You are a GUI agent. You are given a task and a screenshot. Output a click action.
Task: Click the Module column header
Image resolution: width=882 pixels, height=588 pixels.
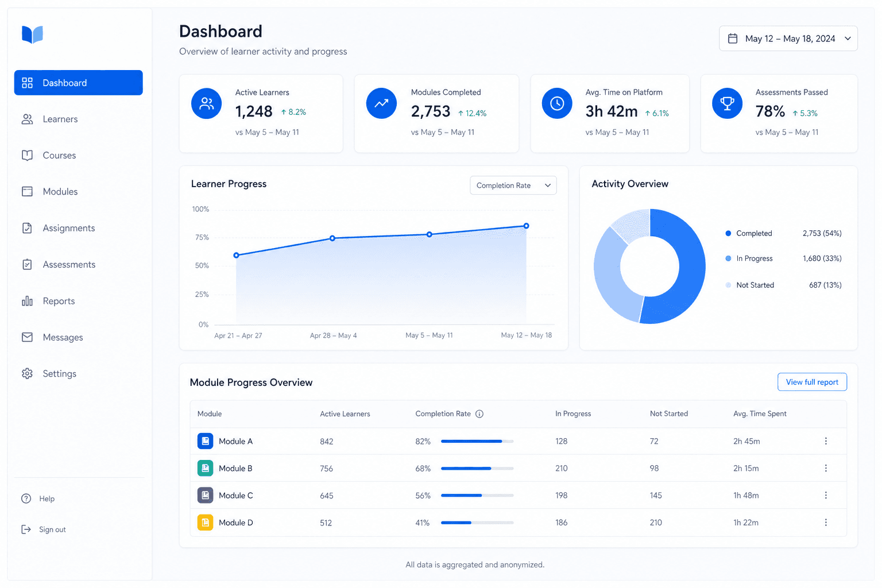[210, 414]
